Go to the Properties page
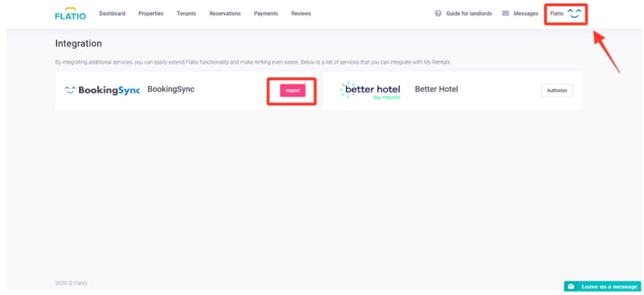 tap(151, 14)
